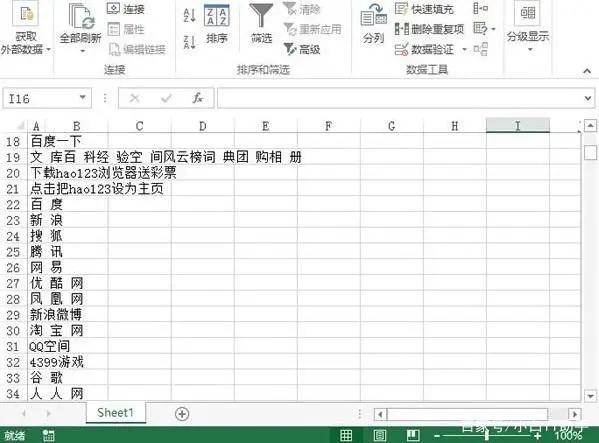The height and width of the screenshot is (443, 599).
Task: Expand Get External Data dropdown arrow
Action: pyautogui.click(x=49, y=50)
